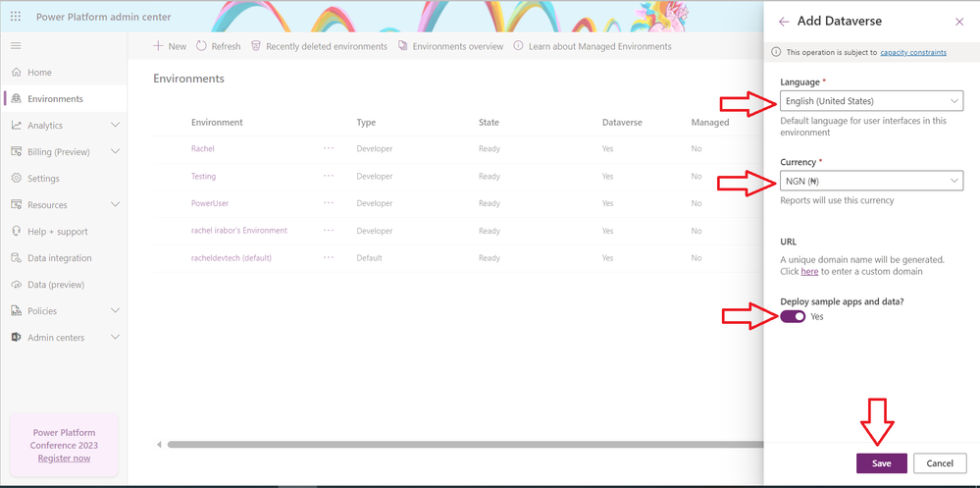Open the capacity constraints link
The height and width of the screenshot is (488, 980).
(x=913, y=53)
